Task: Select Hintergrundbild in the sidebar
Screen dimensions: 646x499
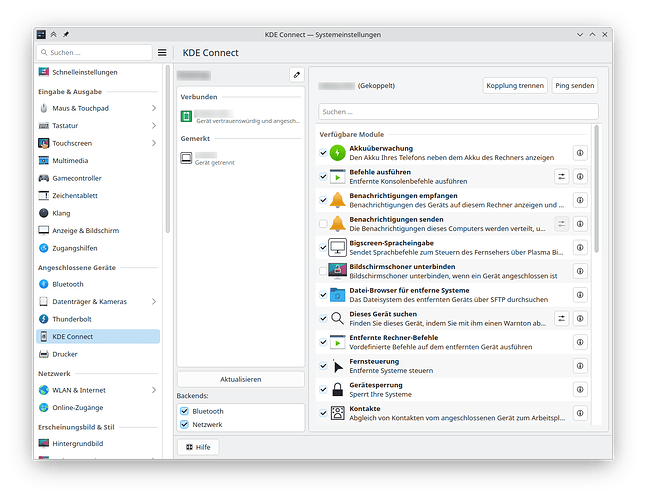Action: pyautogui.click(x=98, y=443)
